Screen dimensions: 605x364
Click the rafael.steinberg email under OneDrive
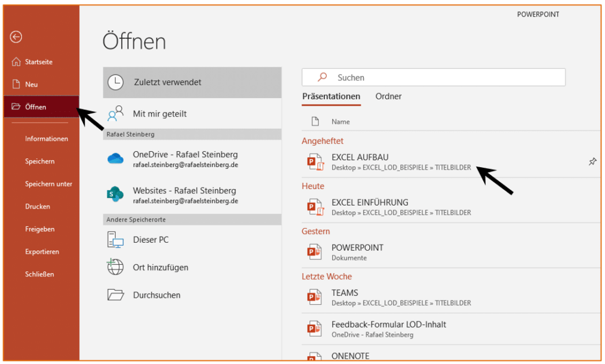tap(186, 165)
